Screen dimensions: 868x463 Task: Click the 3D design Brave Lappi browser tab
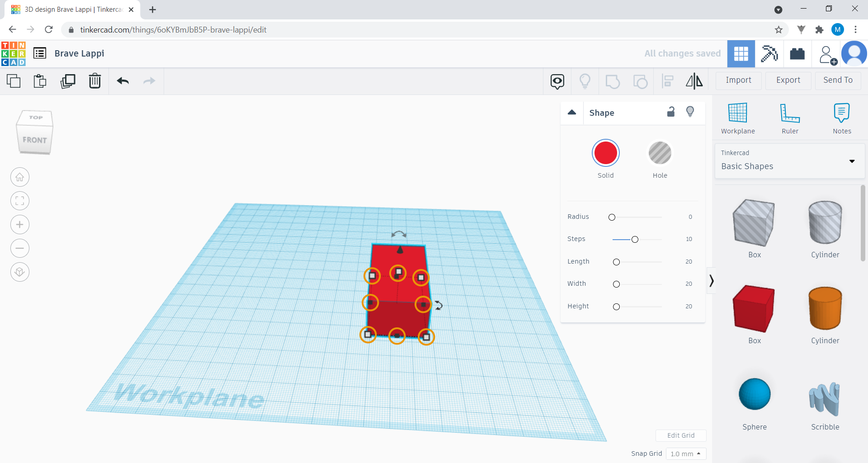pos(72,9)
